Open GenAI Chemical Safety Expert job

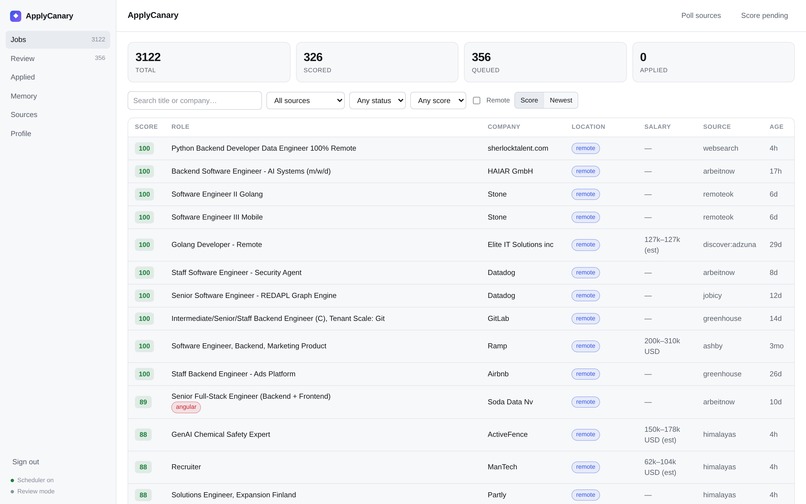point(221,435)
